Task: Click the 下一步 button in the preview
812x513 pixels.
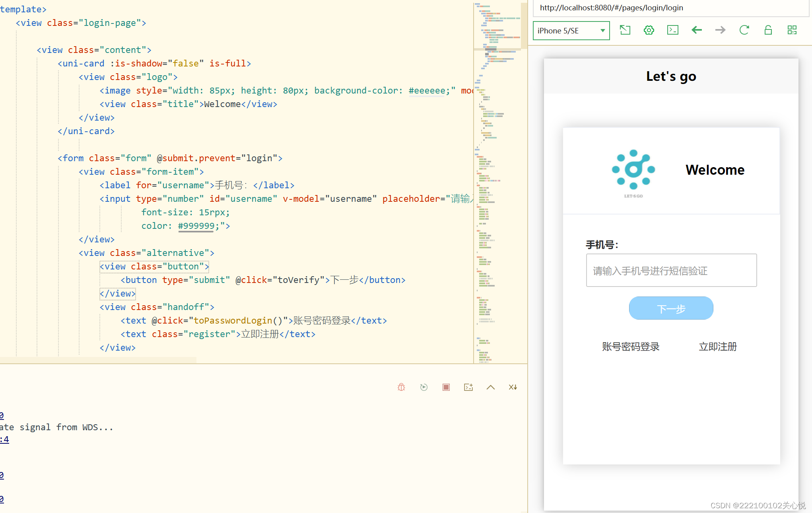Action: click(671, 308)
